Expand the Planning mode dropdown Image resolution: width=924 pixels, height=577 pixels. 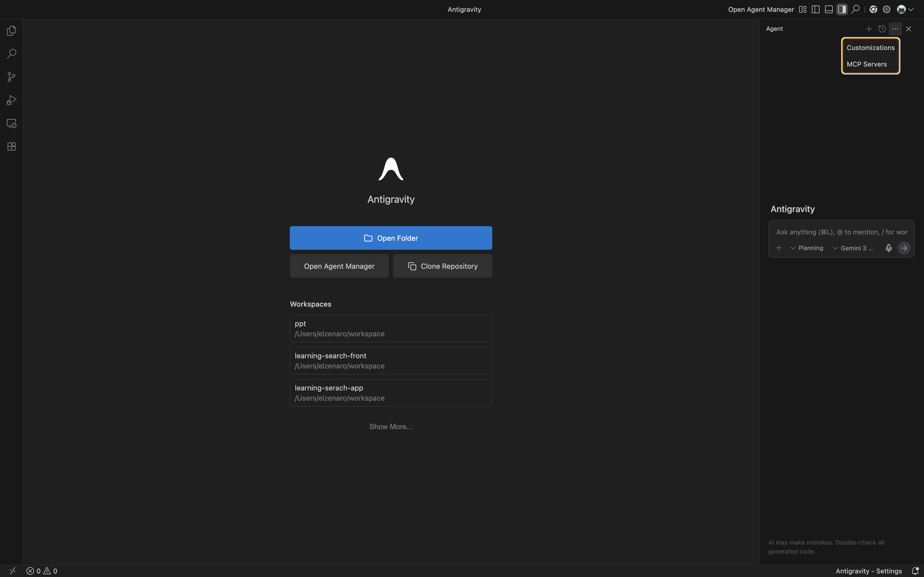point(807,248)
